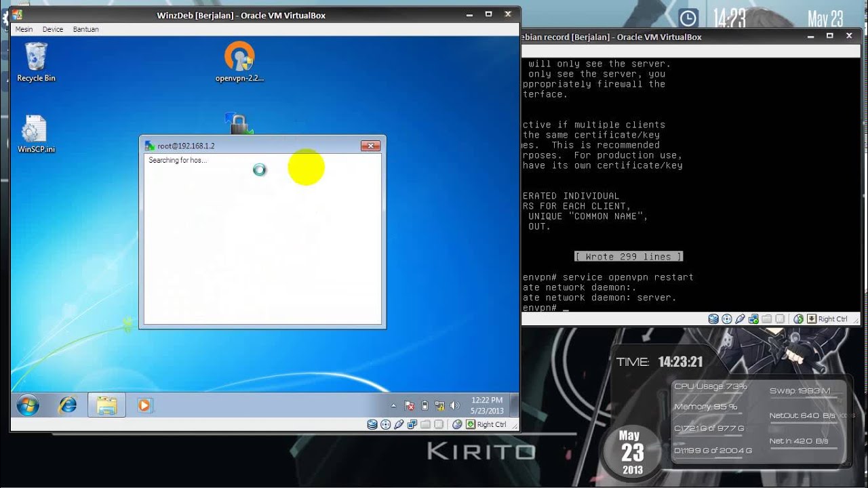This screenshot has height=488, width=868.
Task: Click the CPU Usage 73% readout
Action: tap(711, 386)
